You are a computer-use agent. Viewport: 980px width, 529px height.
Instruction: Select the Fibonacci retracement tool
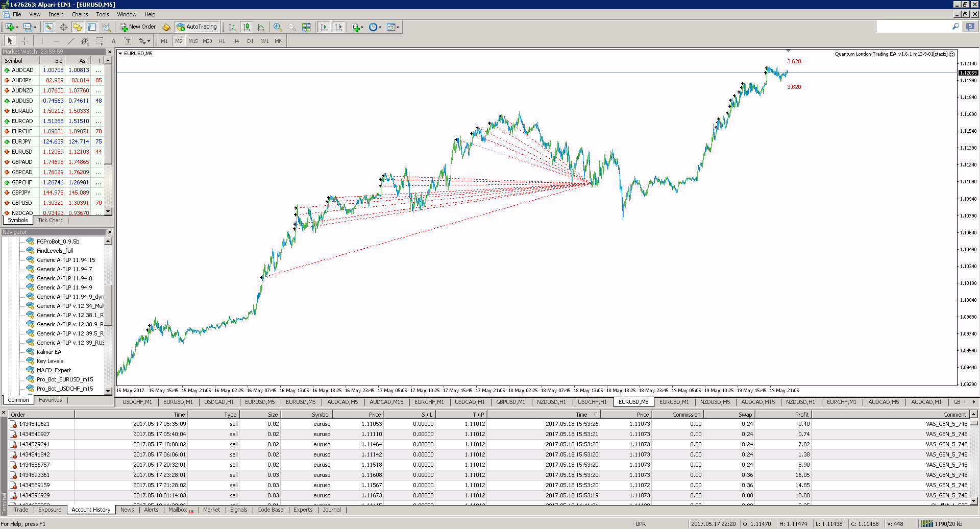[x=99, y=41]
